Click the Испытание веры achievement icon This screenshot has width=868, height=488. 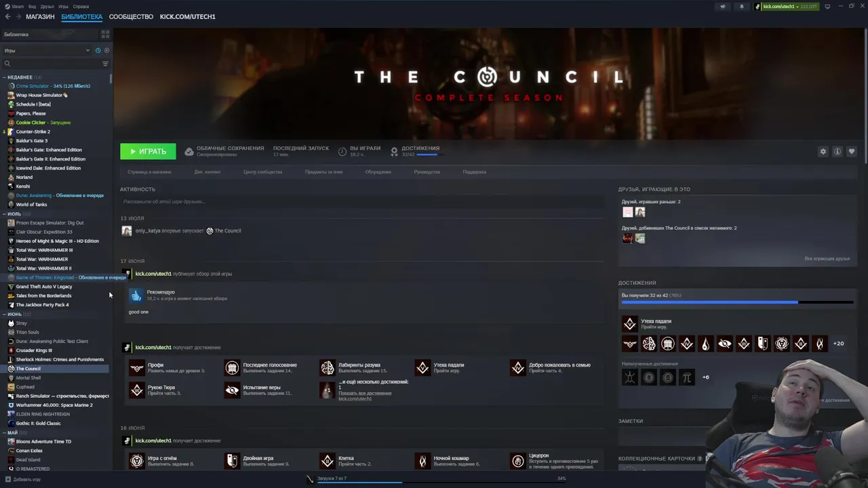tap(232, 390)
